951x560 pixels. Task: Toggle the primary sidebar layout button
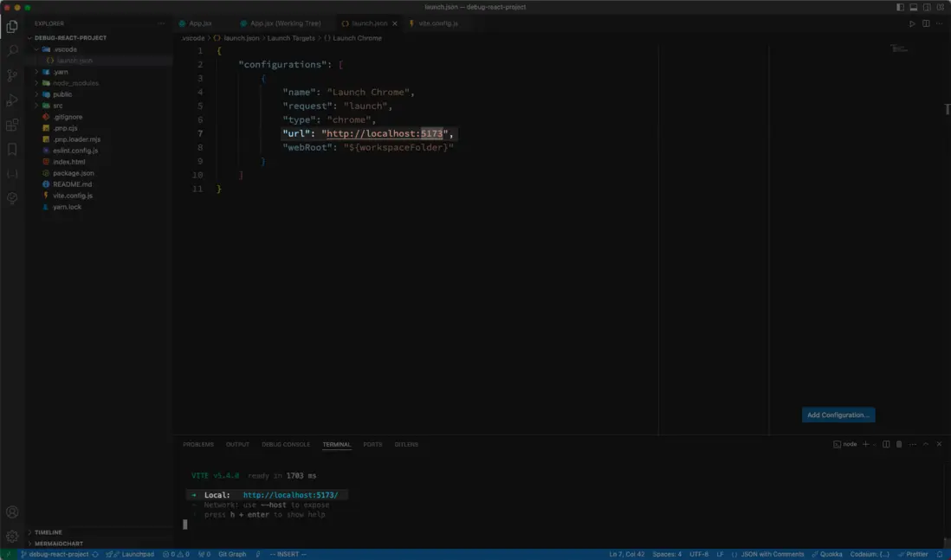point(900,7)
